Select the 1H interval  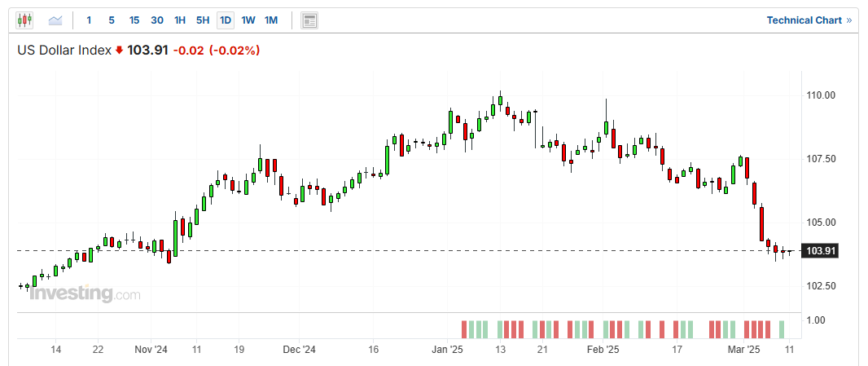[180, 20]
